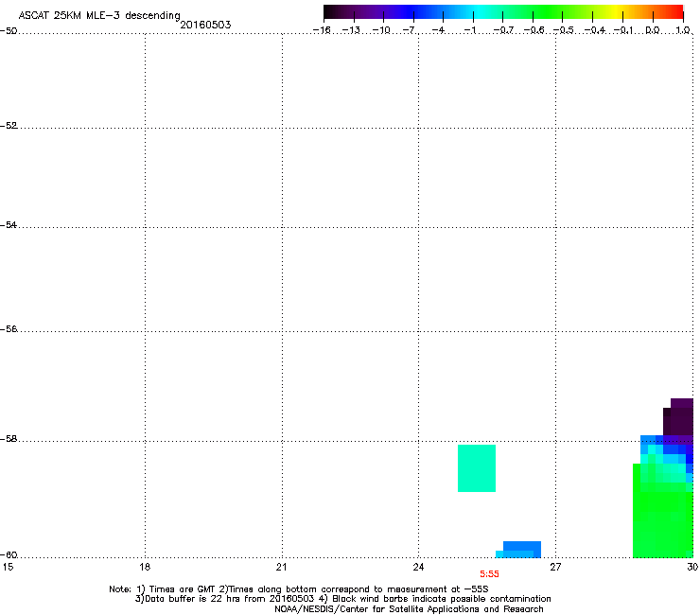Click the colorbar label -1

coord(469,30)
